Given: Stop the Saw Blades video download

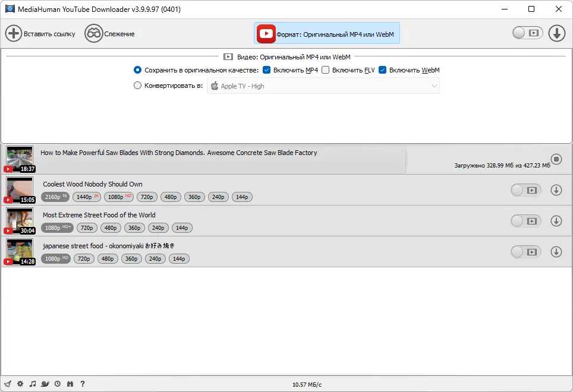Looking at the screenshot, I should point(556,159).
